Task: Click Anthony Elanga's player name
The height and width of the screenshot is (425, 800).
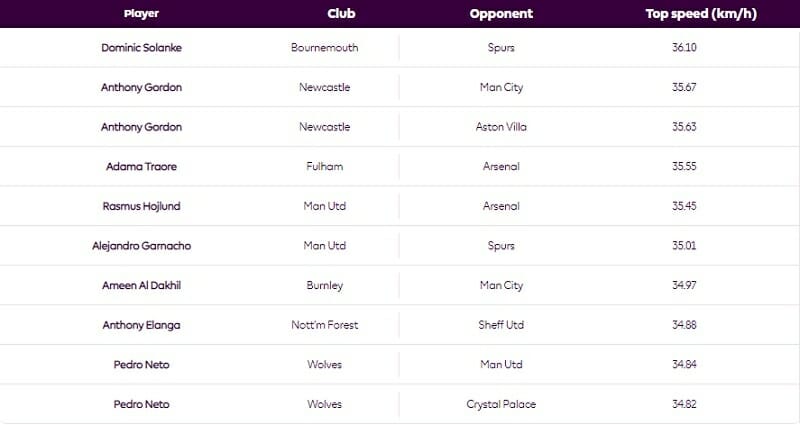Action: pos(141,325)
